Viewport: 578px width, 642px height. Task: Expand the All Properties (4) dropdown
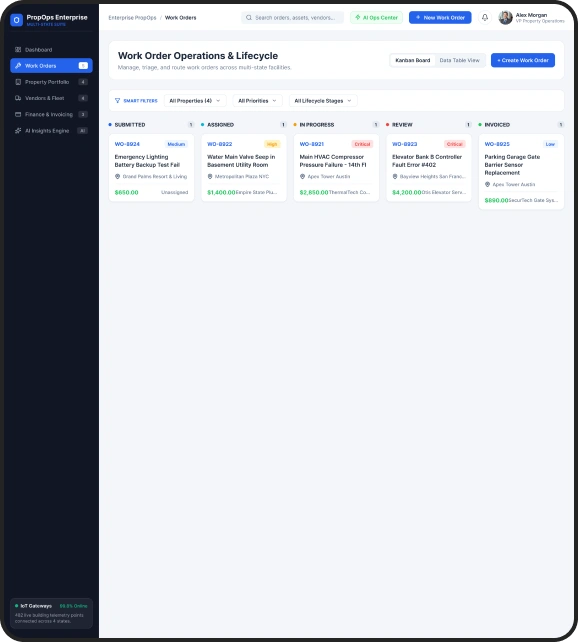pyautogui.click(x=195, y=101)
